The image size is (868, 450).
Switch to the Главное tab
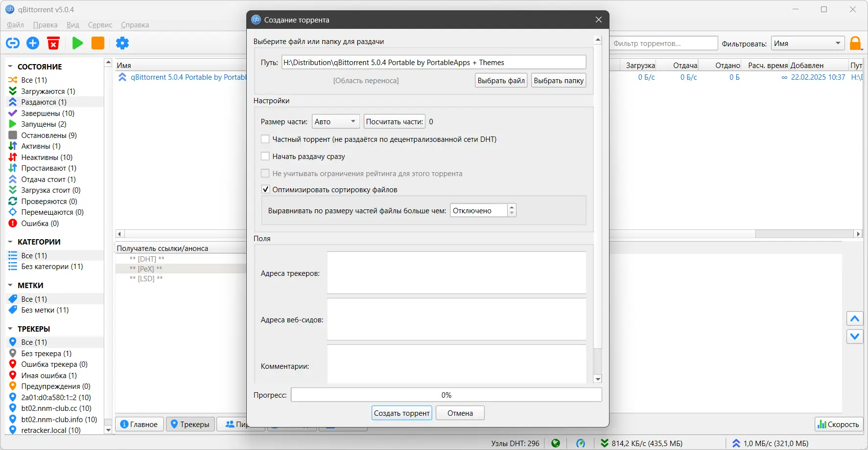139,424
